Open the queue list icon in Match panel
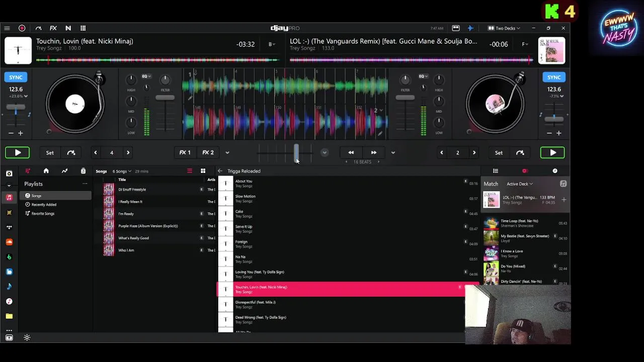This screenshot has width=644, height=362. click(496, 171)
